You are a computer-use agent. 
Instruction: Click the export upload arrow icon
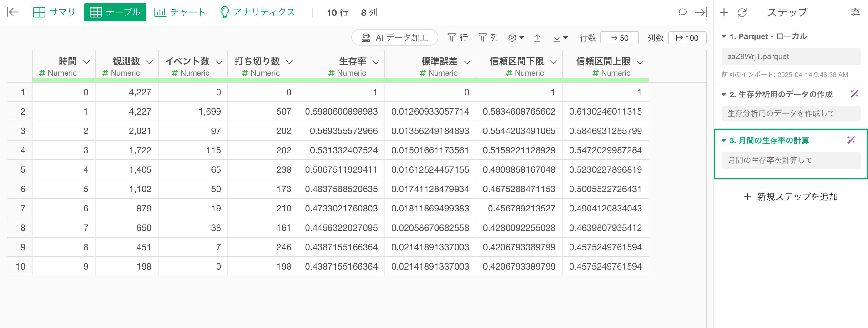pyautogui.click(x=537, y=38)
